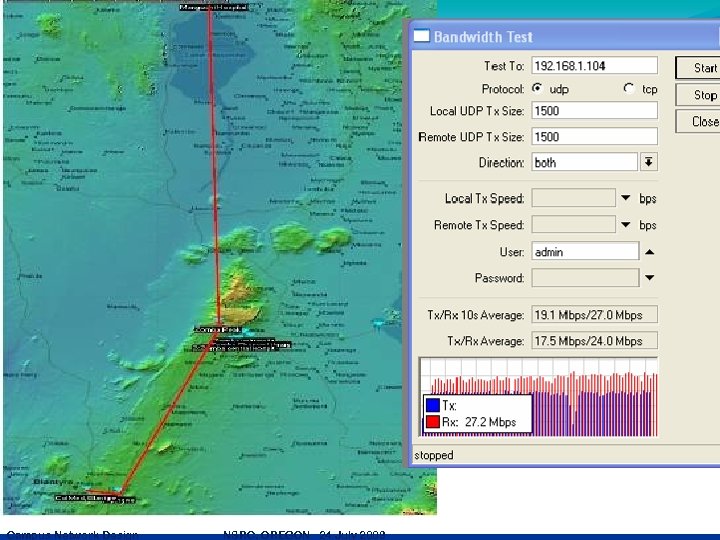The height and width of the screenshot is (540, 720).
Task: Expand the Password field arrow
Action: pos(649,278)
